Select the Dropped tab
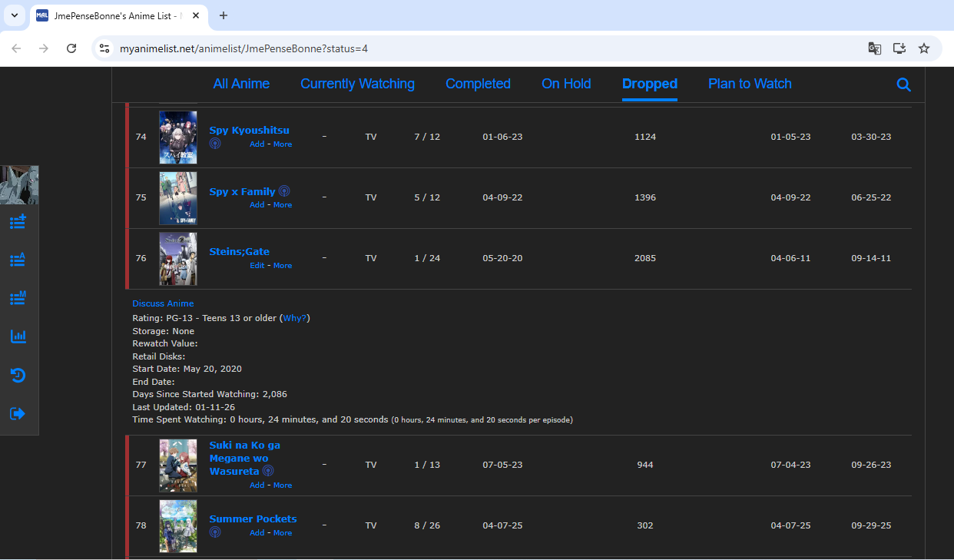Image resolution: width=954 pixels, height=560 pixels. (x=650, y=84)
